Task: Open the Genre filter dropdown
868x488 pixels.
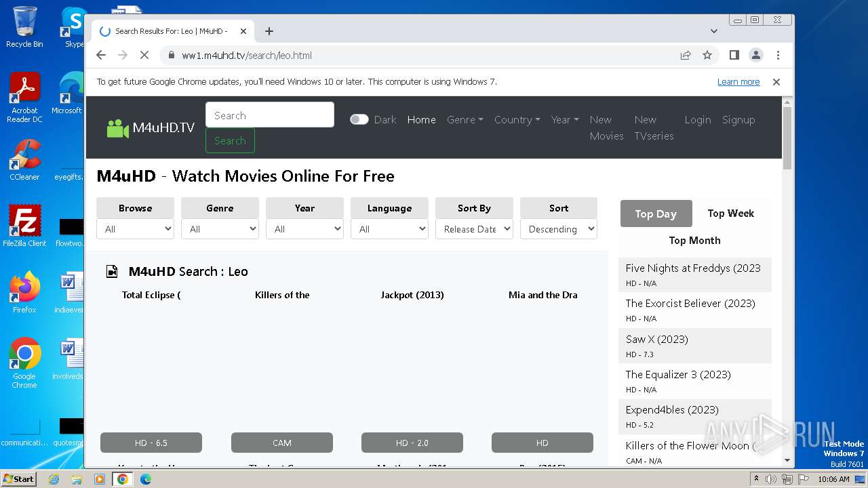Action: [x=220, y=229]
